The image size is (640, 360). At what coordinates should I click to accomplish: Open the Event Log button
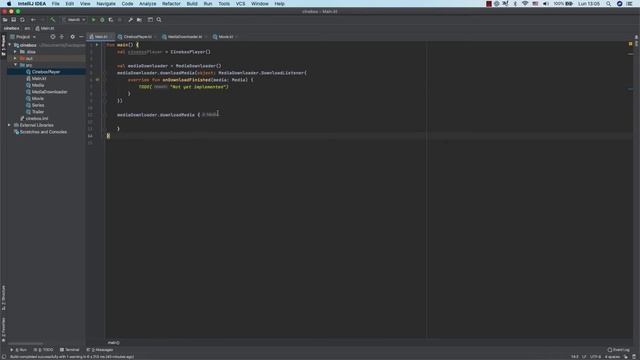tap(618, 350)
